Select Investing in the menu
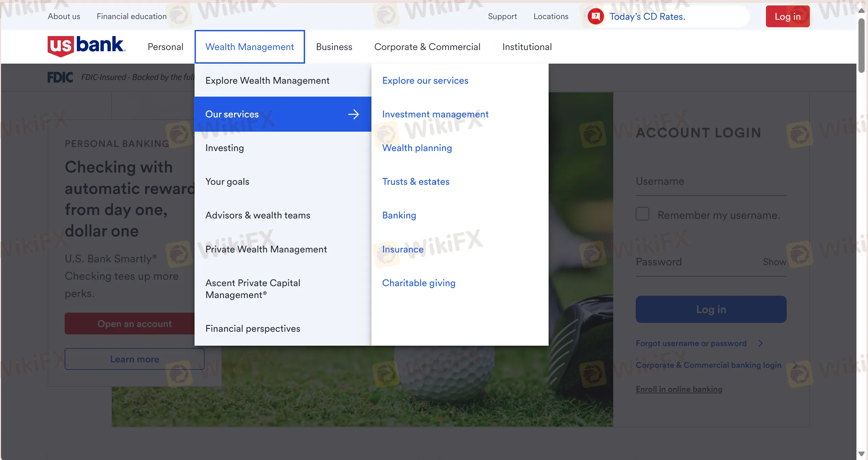The image size is (868, 460). click(224, 148)
